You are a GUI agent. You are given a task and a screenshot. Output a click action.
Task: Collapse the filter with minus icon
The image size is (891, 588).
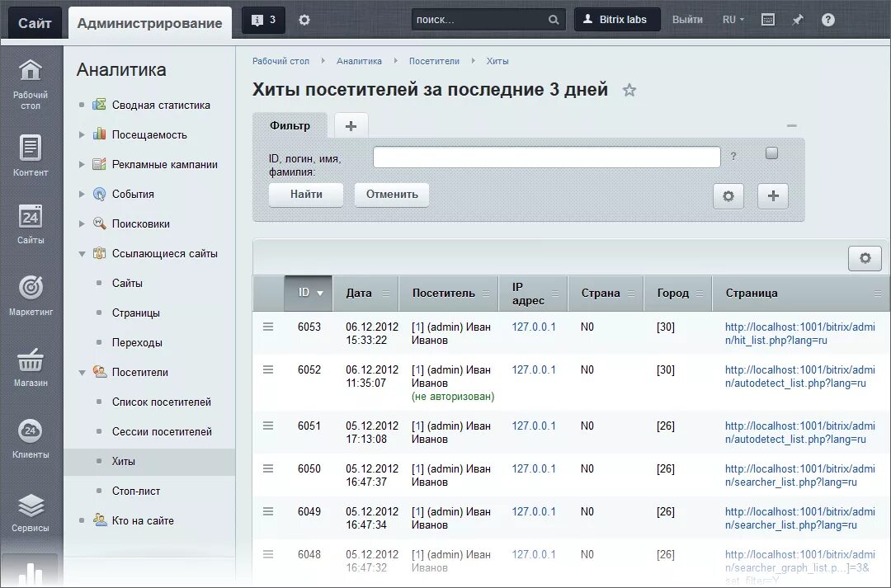click(x=791, y=125)
